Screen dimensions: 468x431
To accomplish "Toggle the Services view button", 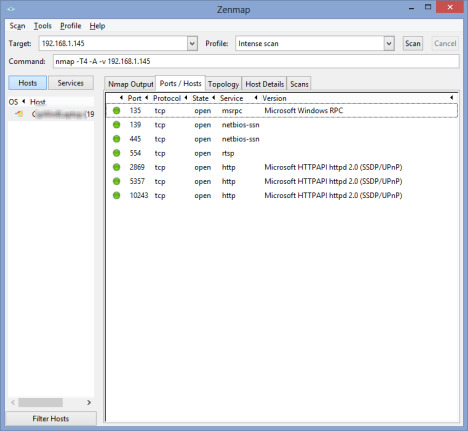I will 71,83.
